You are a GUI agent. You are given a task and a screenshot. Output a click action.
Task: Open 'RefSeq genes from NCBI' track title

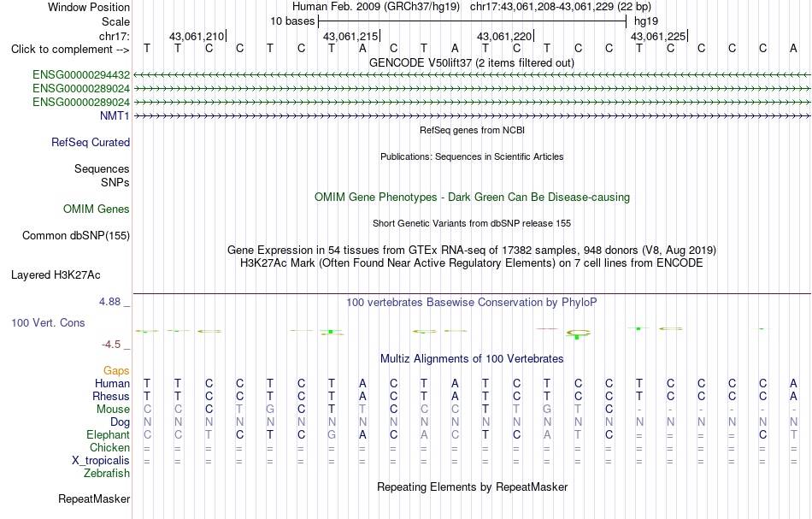[473, 130]
